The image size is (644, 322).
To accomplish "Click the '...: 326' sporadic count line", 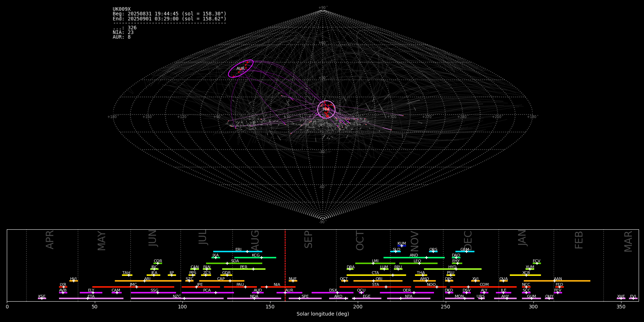I will 125,28.
